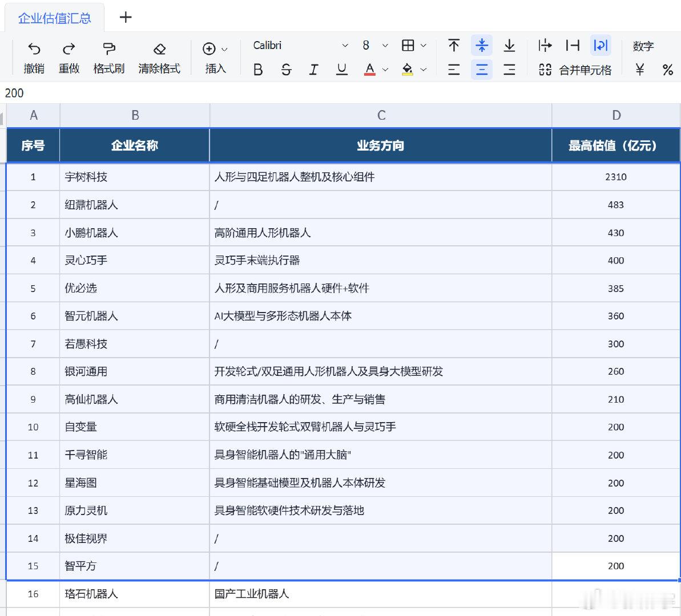681x616 pixels.
Task: Click the borders grid icon
Action: (408, 45)
